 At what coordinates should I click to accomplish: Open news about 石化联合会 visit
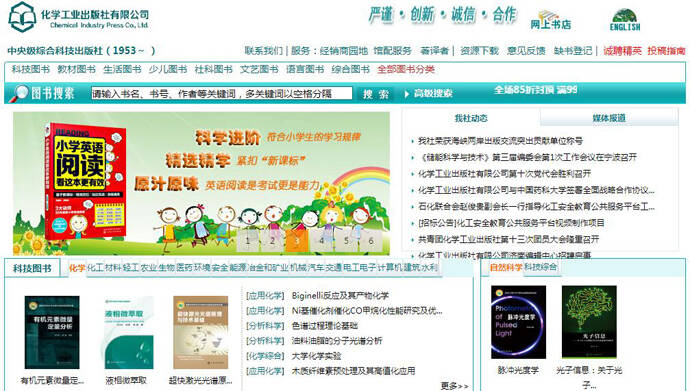pos(536,206)
